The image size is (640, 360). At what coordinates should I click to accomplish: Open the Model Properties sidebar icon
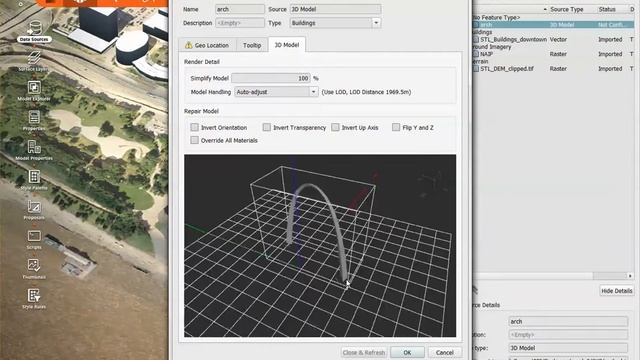34,147
